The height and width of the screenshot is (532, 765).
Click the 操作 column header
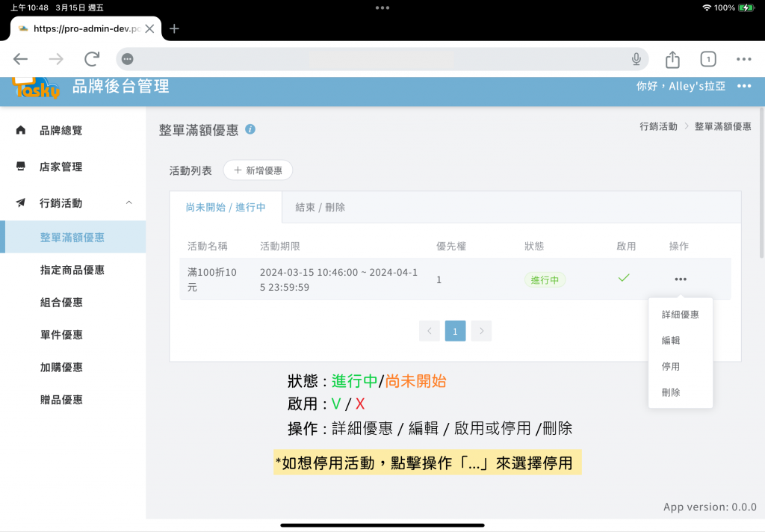(678, 246)
